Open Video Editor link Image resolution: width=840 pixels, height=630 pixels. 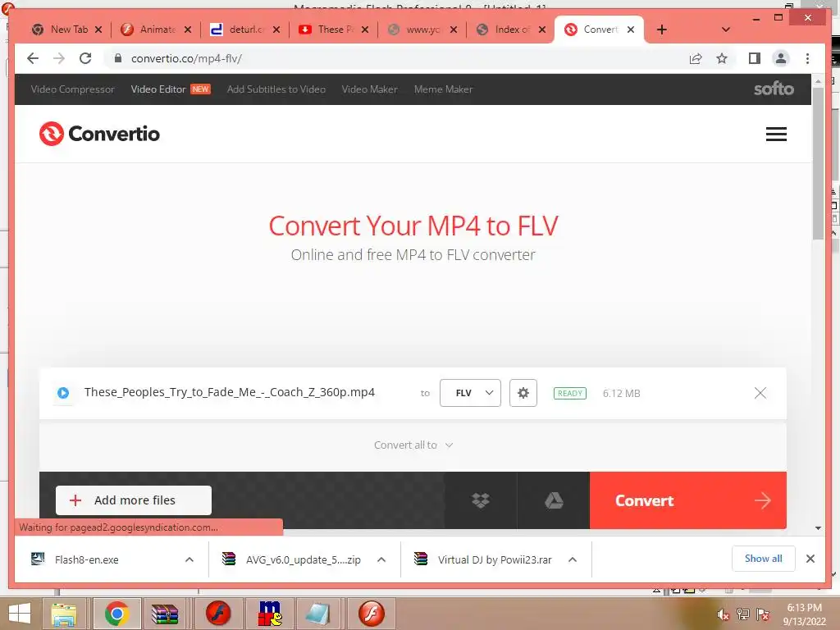point(158,89)
